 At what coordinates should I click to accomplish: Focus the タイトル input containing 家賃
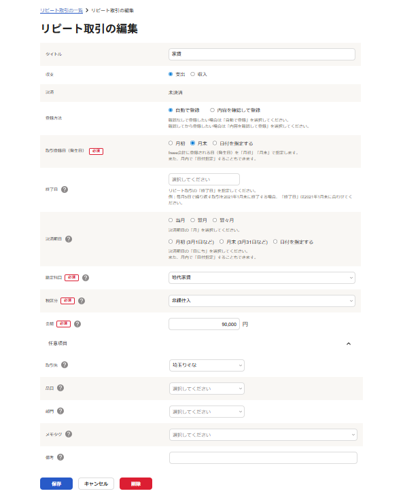262,54
